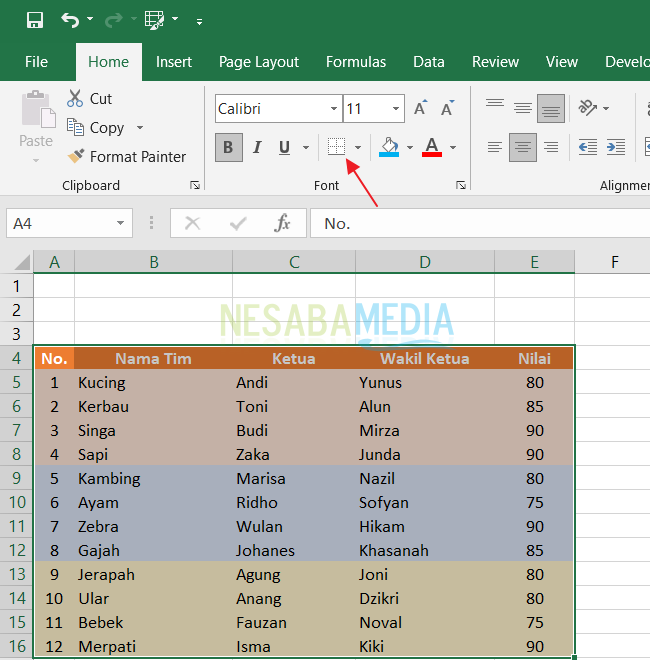Screen dimensions: 650x660
Task: Click the Nama Tim header cell
Action: click(154, 358)
